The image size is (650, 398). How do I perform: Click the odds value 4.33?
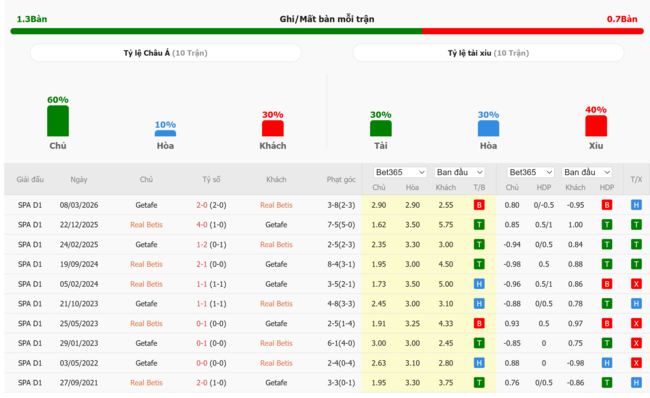point(446,323)
